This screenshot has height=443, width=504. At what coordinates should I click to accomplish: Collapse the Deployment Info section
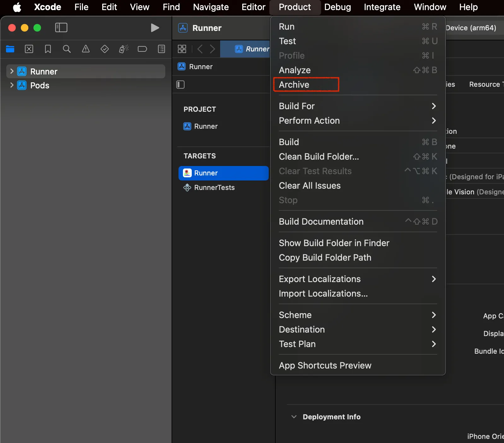coord(294,417)
